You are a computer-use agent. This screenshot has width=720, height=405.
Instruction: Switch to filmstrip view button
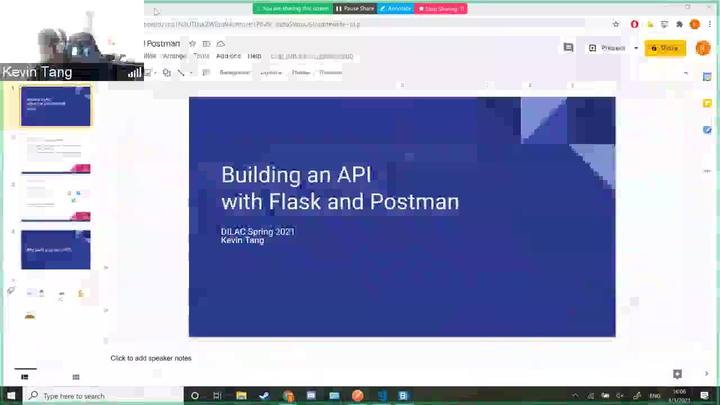25,377
